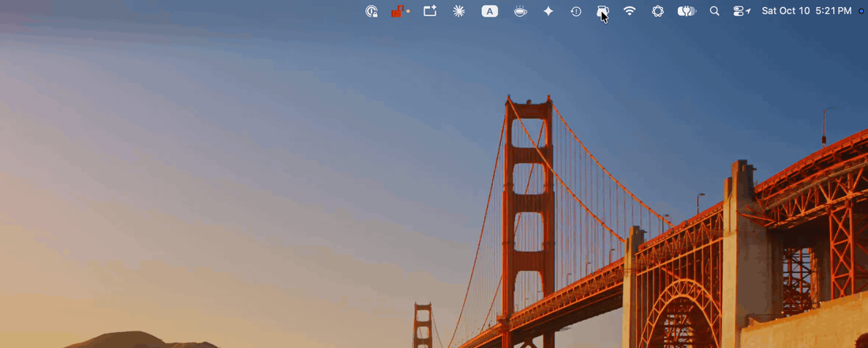Open the screenshot capture icon with sparkle
The height and width of the screenshot is (348, 868).
pyautogui.click(x=430, y=11)
